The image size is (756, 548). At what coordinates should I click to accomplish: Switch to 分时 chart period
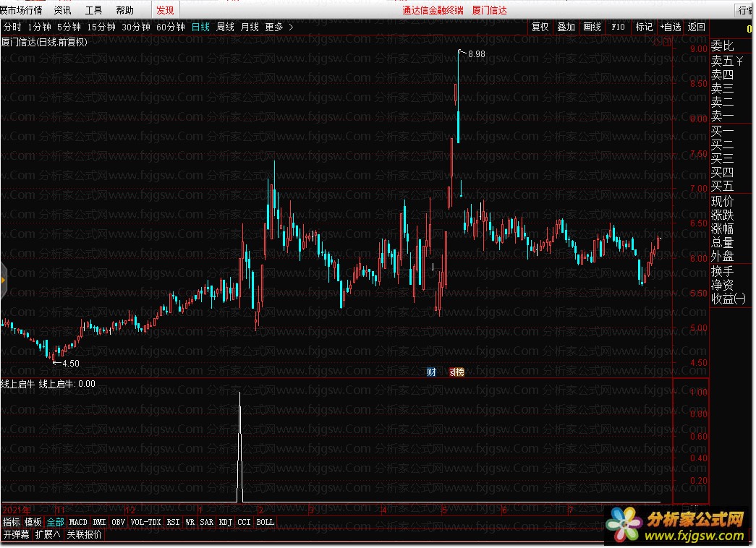coord(12,27)
